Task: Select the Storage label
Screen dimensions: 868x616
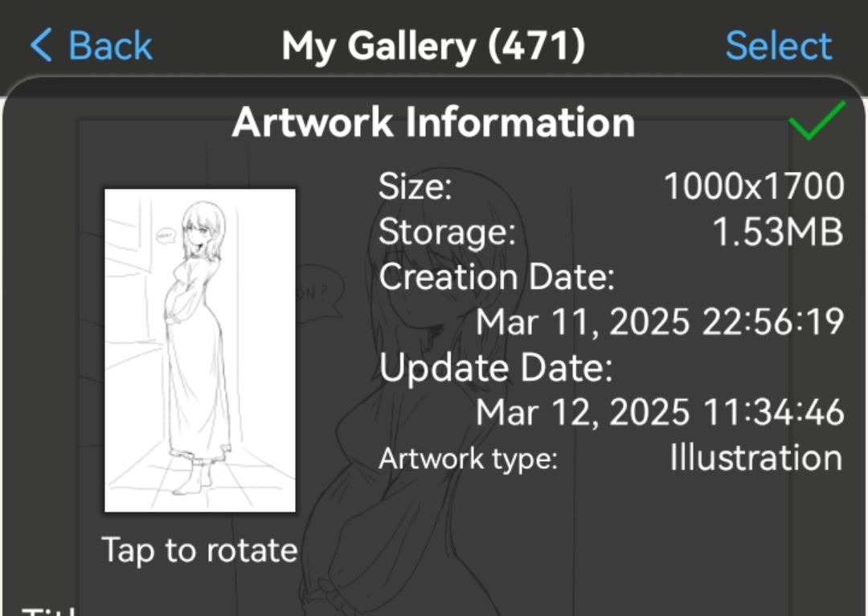Action: click(447, 233)
